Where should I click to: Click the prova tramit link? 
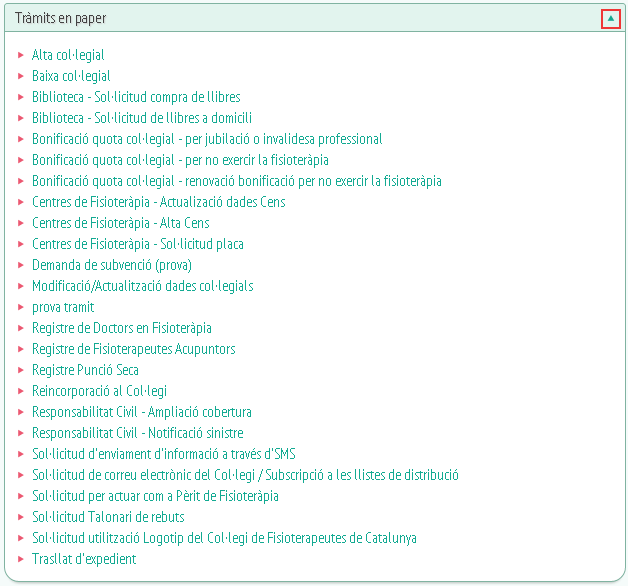point(63,307)
